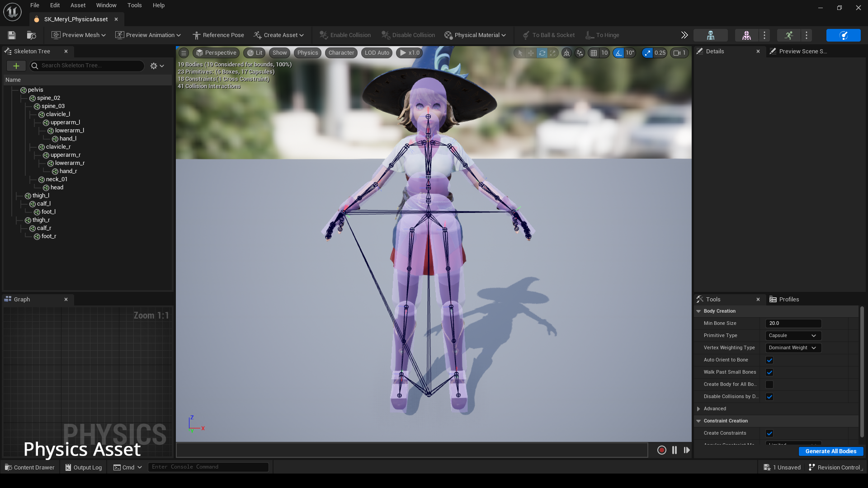
Task: Activate the Translate gizmo tool
Action: click(x=531, y=53)
